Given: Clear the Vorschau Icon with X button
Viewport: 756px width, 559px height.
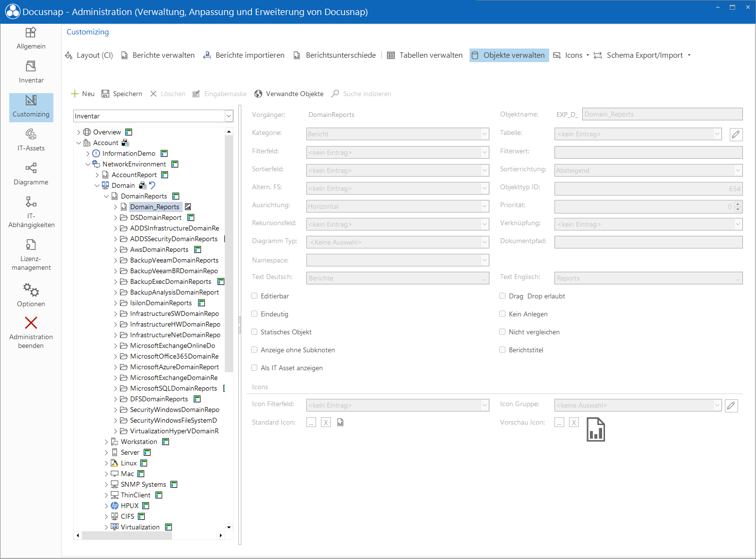Looking at the screenshot, I should point(574,423).
